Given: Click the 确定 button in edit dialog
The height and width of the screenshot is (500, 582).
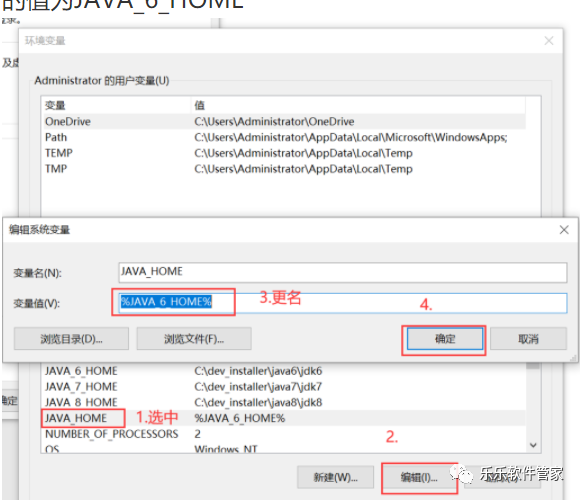Looking at the screenshot, I should click(445, 339).
